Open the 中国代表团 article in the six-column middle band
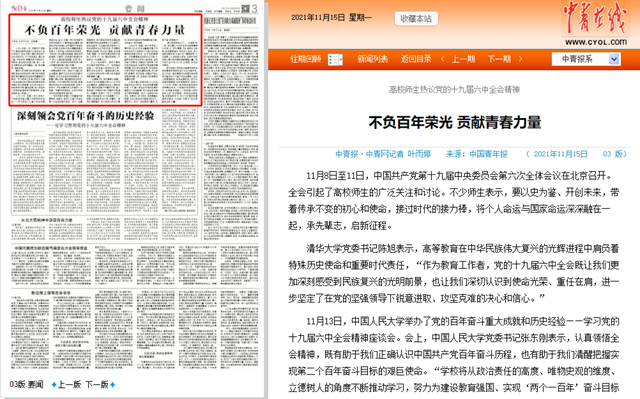This screenshot has width=640, height=399. 135,265
